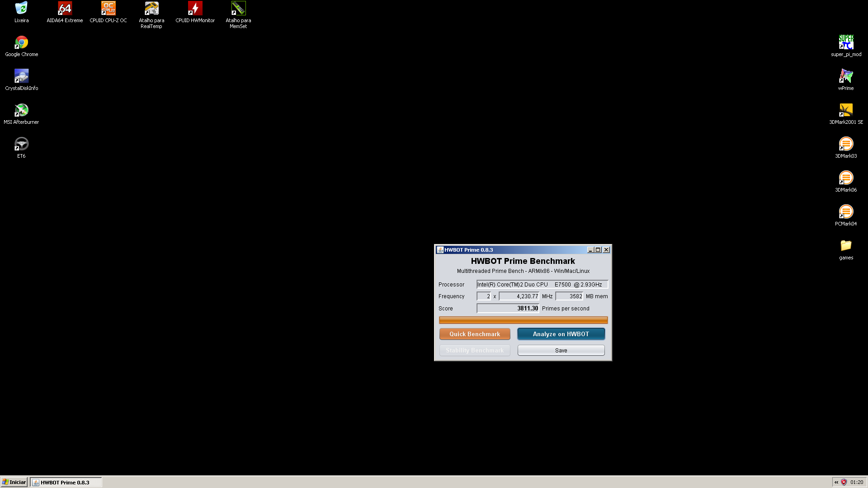This screenshot has height=488, width=868.
Task: Launch PCMark04 desktop icon
Action: 846,211
